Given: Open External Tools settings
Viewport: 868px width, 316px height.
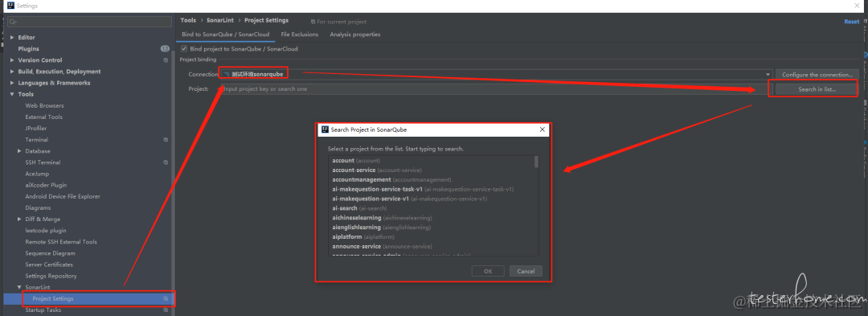Looking at the screenshot, I should click(x=43, y=117).
